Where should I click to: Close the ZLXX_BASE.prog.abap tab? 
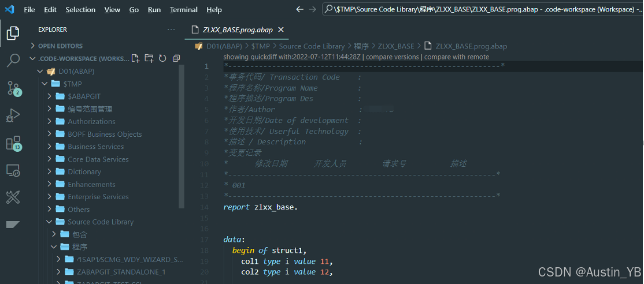point(281,30)
